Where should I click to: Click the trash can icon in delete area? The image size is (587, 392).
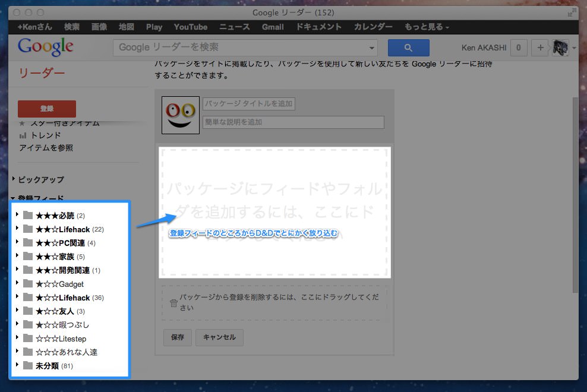click(173, 303)
